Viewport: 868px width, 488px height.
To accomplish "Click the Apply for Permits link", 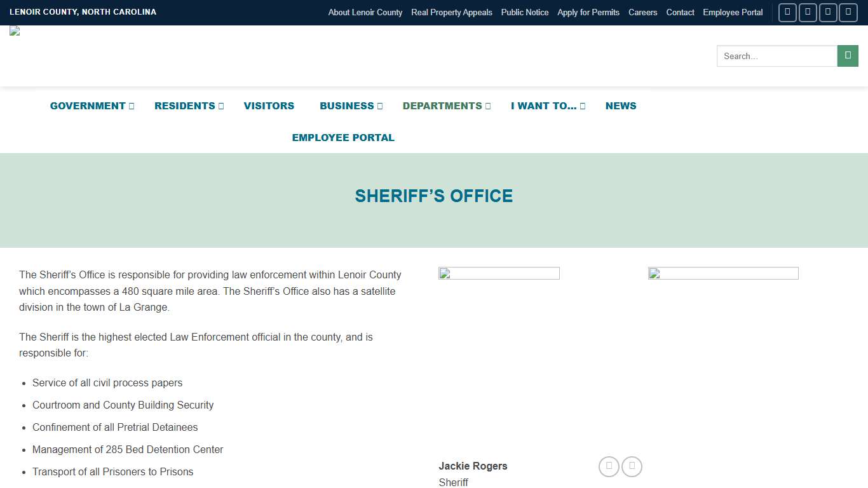I will click(x=588, y=13).
